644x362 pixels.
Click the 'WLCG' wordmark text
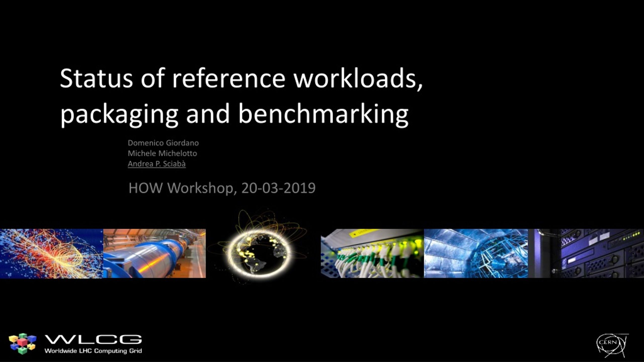tap(93, 339)
